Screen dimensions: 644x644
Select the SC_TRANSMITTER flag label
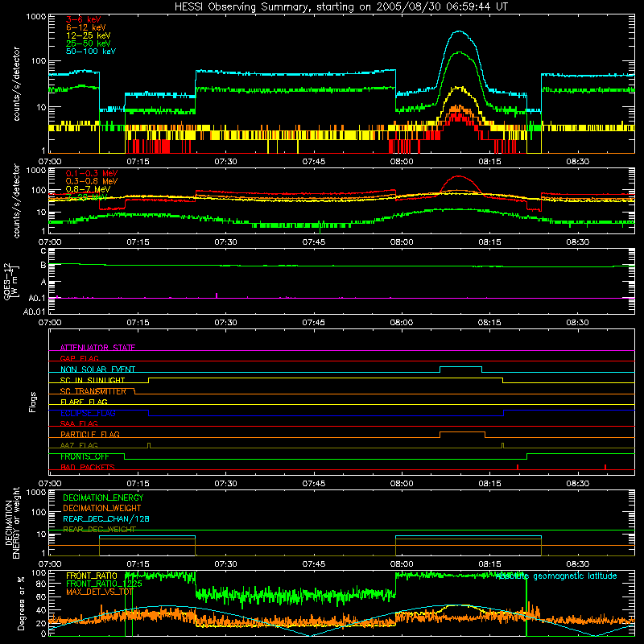pyautogui.click(x=93, y=391)
